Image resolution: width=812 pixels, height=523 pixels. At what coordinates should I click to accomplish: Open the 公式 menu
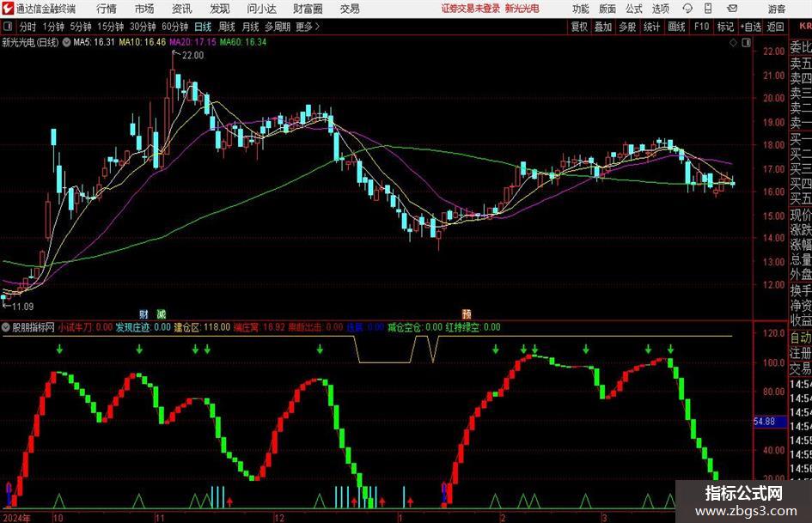[x=634, y=9]
